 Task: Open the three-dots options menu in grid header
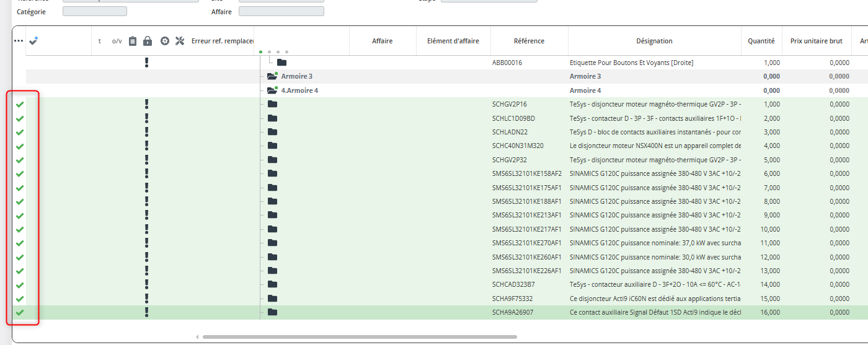pos(19,41)
